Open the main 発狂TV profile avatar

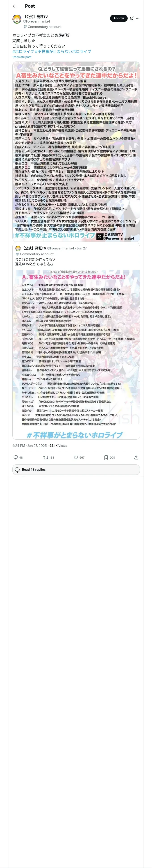pos(17,19)
